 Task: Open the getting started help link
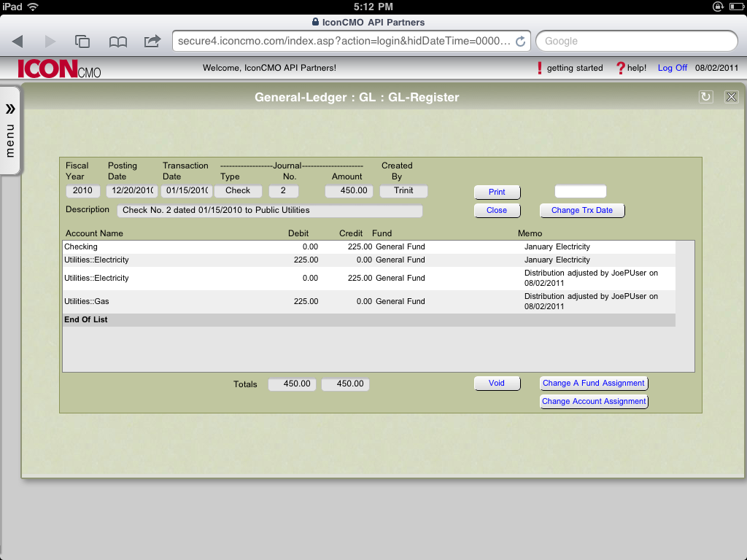pos(576,67)
